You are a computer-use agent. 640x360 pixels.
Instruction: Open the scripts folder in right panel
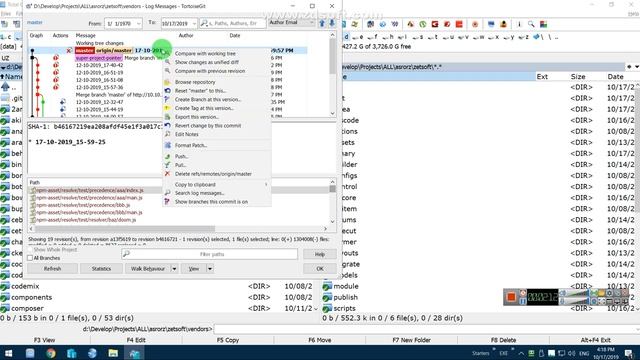[344, 308]
